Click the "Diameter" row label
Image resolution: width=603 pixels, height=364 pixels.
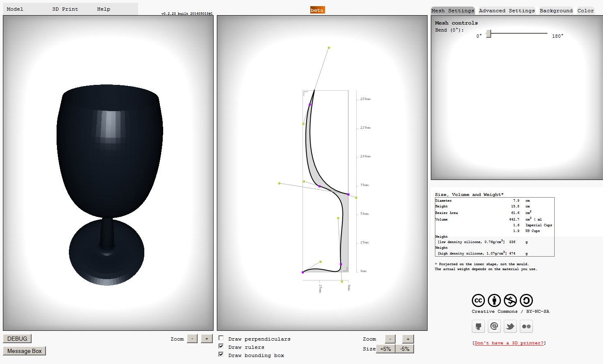444,200
